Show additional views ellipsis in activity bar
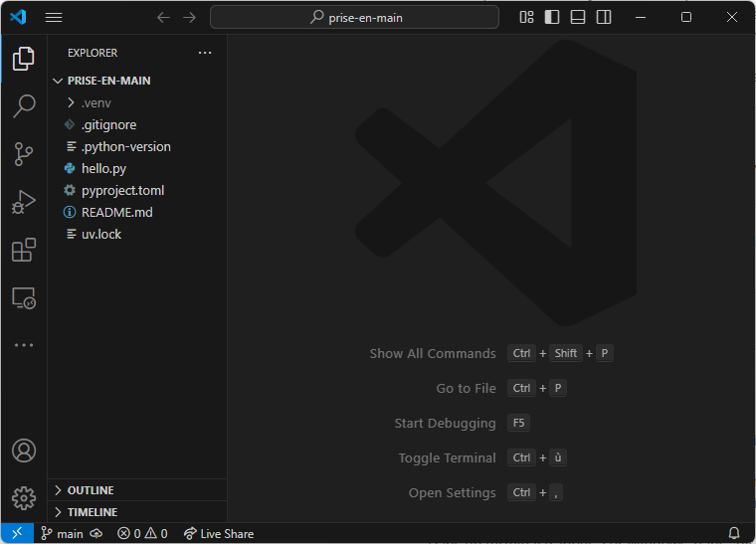The image size is (756, 544). (24, 345)
